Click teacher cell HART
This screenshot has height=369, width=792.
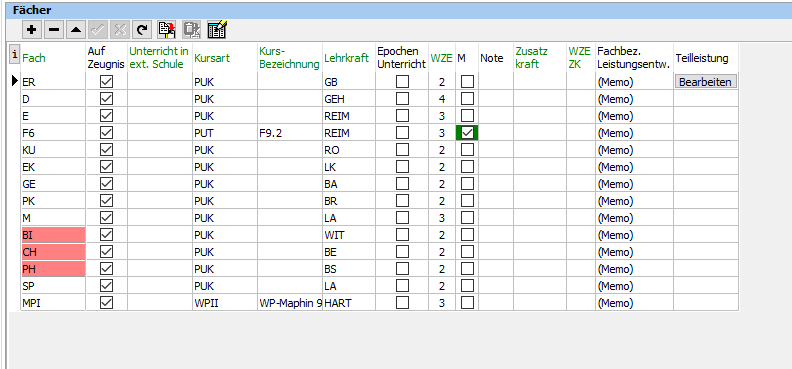coord(349,303)
